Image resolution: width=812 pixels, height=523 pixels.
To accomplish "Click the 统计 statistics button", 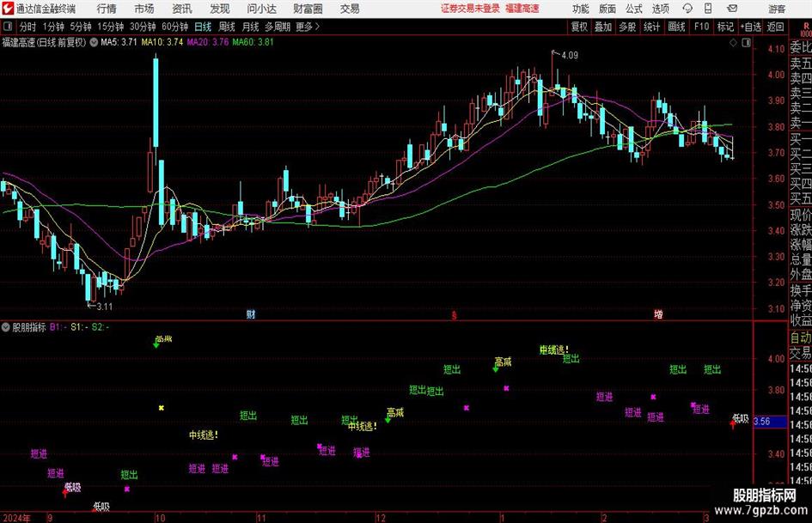I will point(651,27).
